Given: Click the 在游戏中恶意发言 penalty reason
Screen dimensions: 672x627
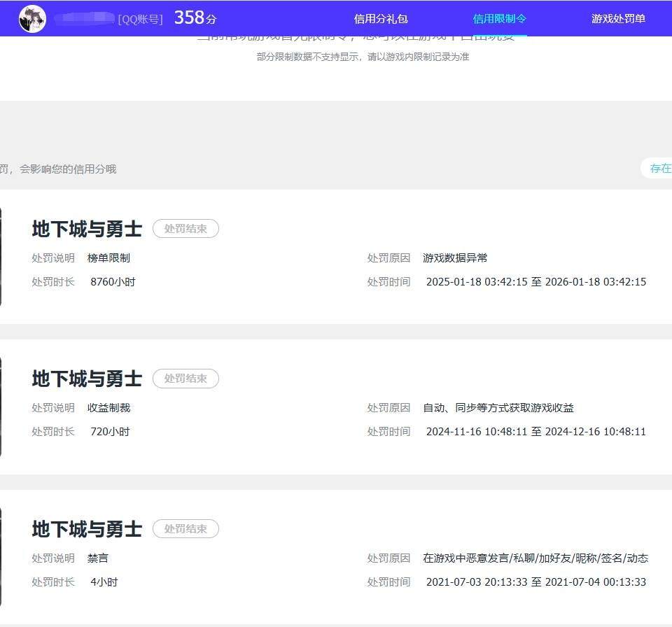Looking at the screenshot, I should [x=535, y=558].
